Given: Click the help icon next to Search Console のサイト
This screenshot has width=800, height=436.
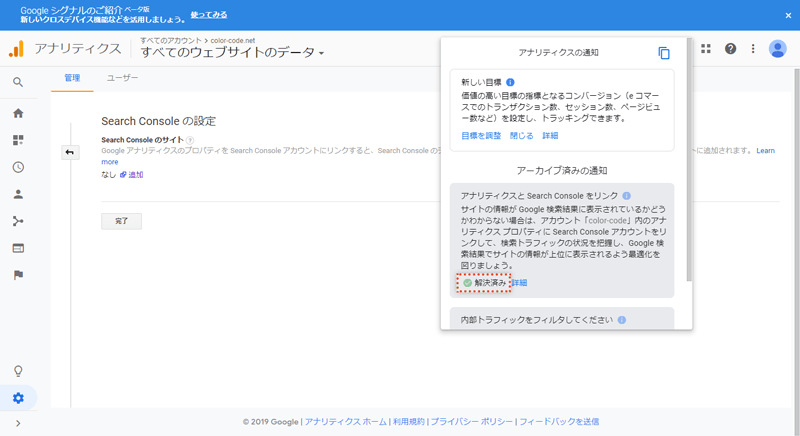Looking at the screenshot, I should (190, 140).
